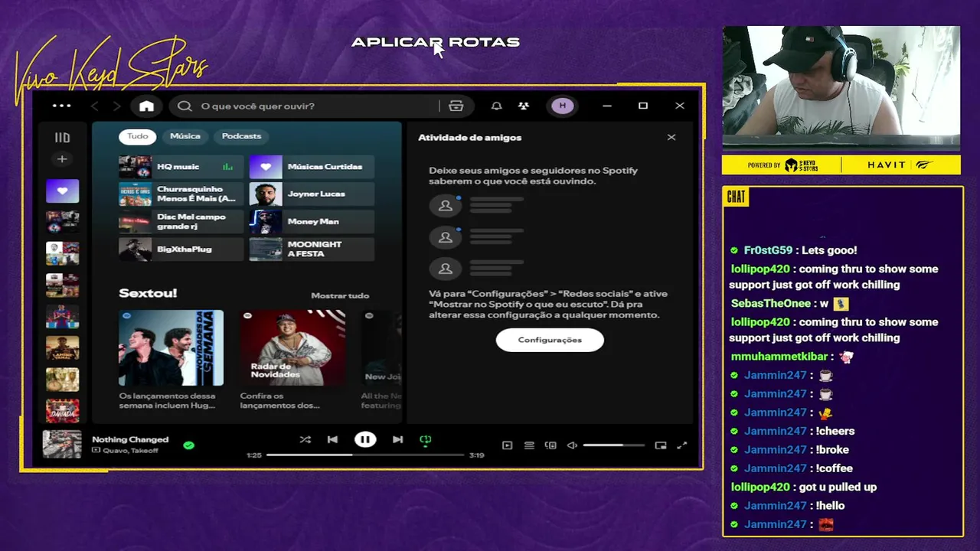Viewport: 980px width, 551px height.
Task: Click the now playing album cover
Action: tap(62, 445)
